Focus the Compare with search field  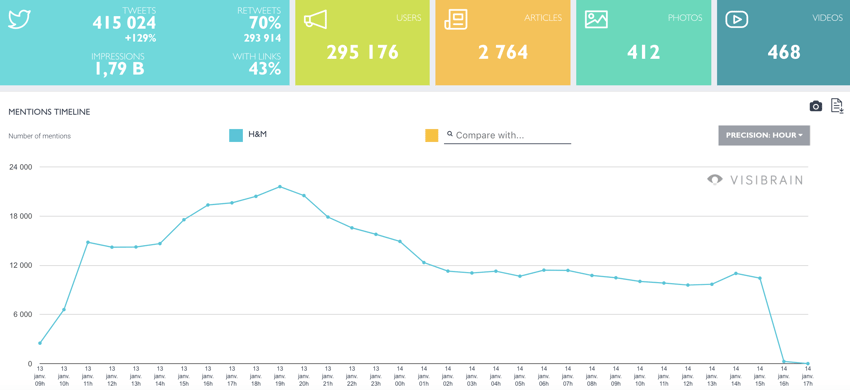[507, 136]
